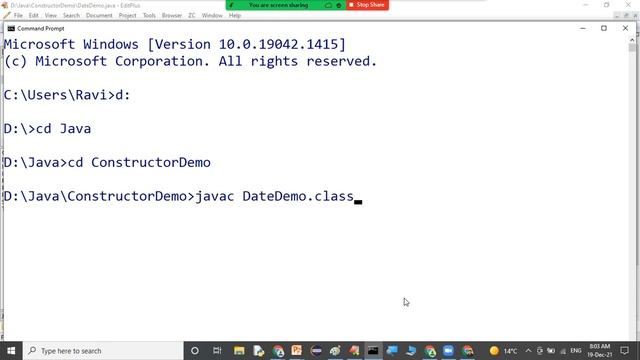Open the Tools menu in EditPlus

[149, 16]
